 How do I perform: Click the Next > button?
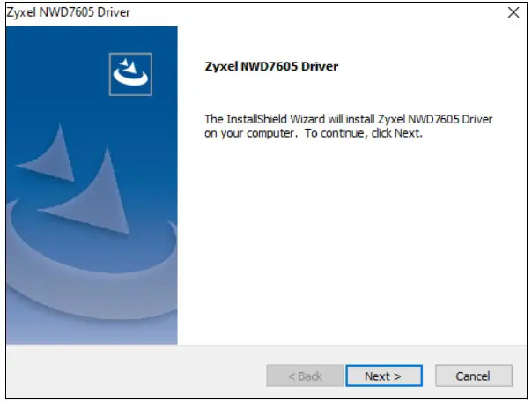(384, 376)
